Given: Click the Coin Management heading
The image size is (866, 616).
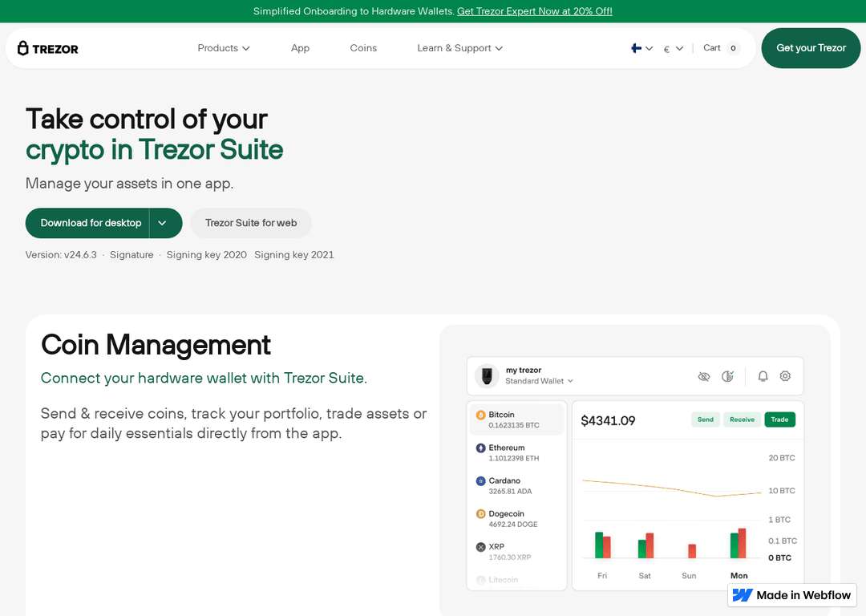Looking at the screenshot, I should click(x=156, y=345).
